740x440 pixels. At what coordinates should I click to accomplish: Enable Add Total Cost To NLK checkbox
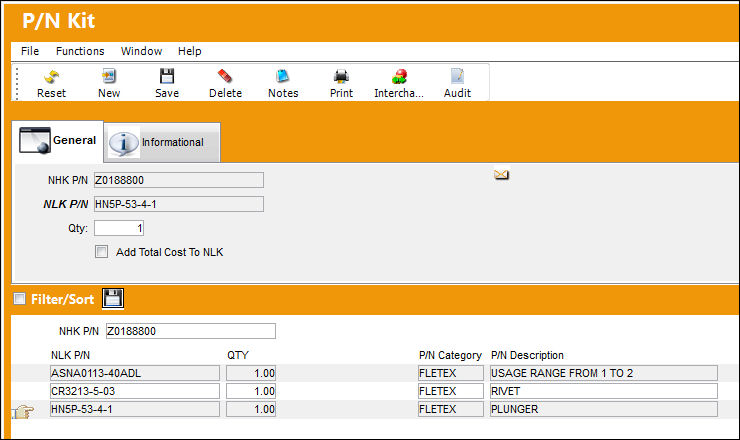click(101, 252)
